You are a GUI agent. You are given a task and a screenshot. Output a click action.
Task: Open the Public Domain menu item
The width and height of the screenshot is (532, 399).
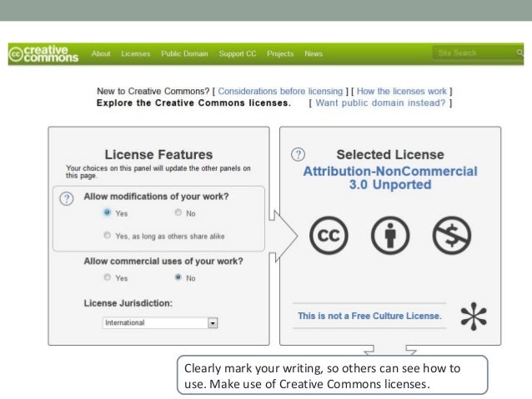(184, 53)
